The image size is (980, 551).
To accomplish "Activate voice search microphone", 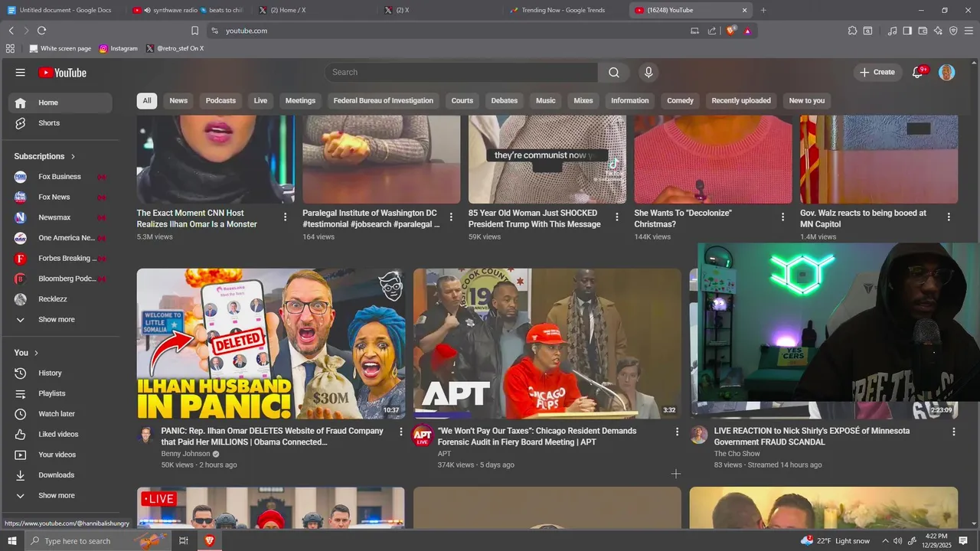I will [648, 72].
